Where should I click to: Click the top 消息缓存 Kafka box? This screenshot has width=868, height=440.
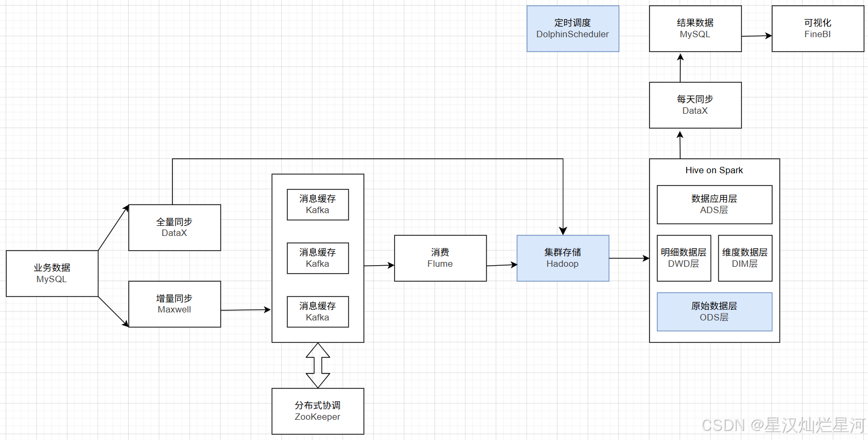coord(318,205)
